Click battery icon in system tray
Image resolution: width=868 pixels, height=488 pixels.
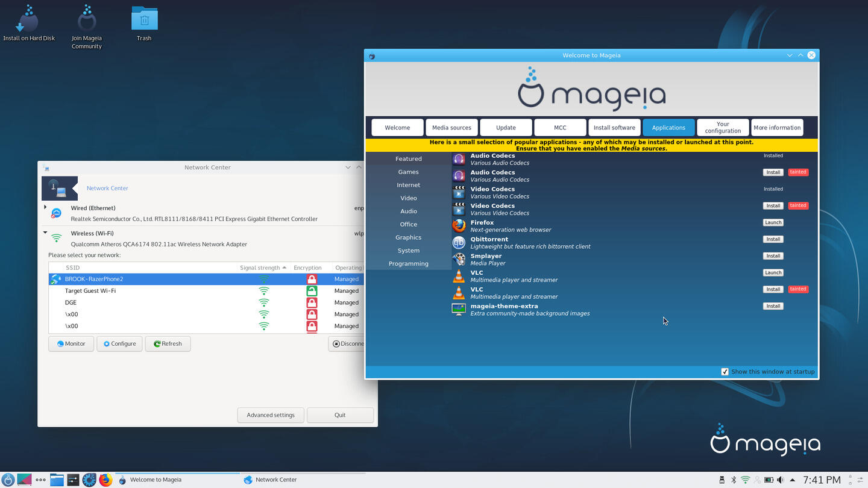pyautogui.click(x=769, y=480)
